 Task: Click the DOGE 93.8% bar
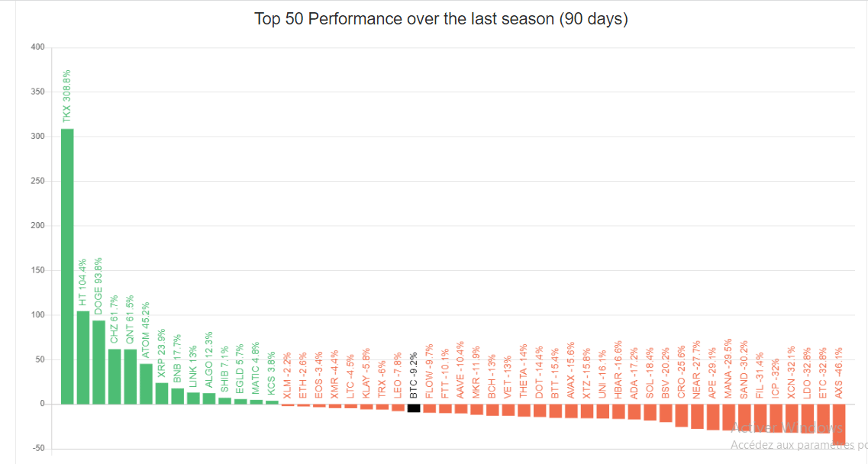(98, 362)
